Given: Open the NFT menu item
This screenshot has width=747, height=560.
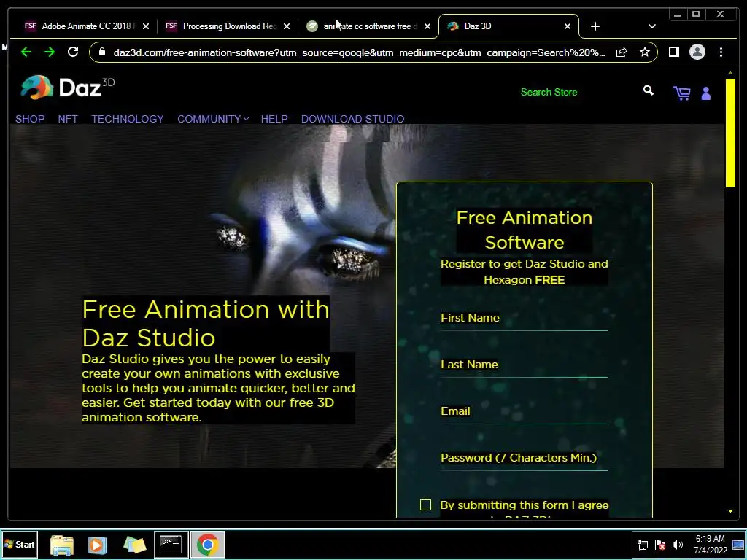Looking at the screenshot, I should [68, 119].
